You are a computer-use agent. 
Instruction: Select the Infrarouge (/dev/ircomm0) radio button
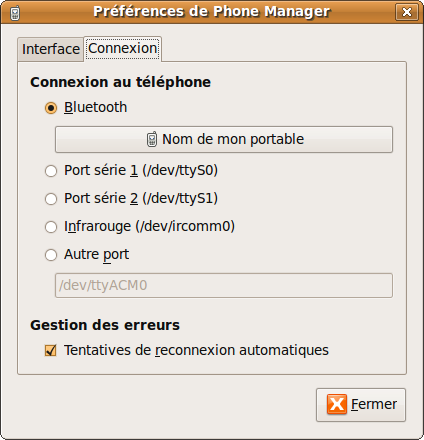(x=51, y=227)
